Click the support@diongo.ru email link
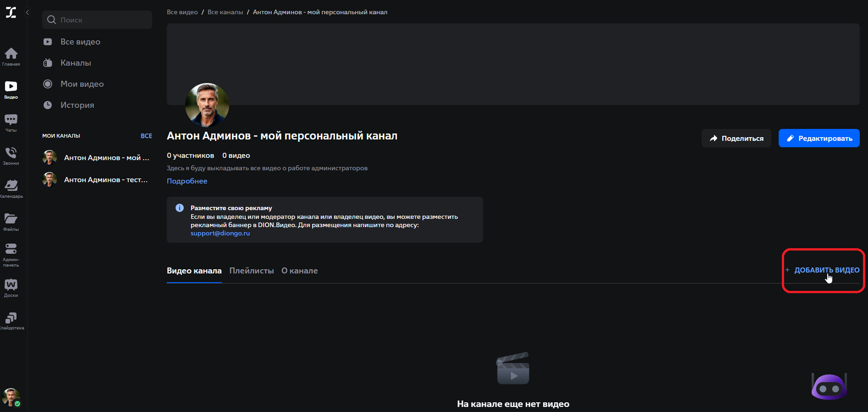 pos(220,233)
